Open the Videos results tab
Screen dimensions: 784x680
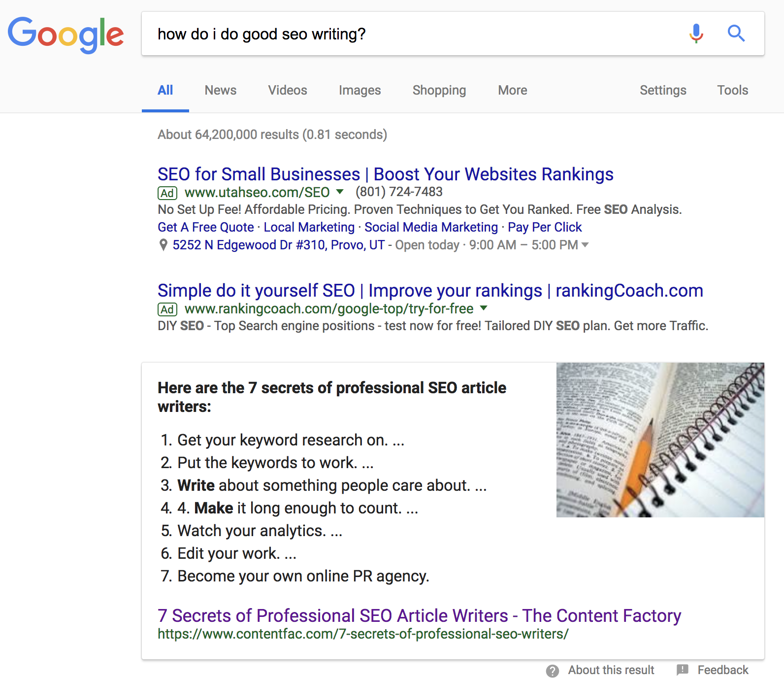pyautogui.click(x=288, y=90)
